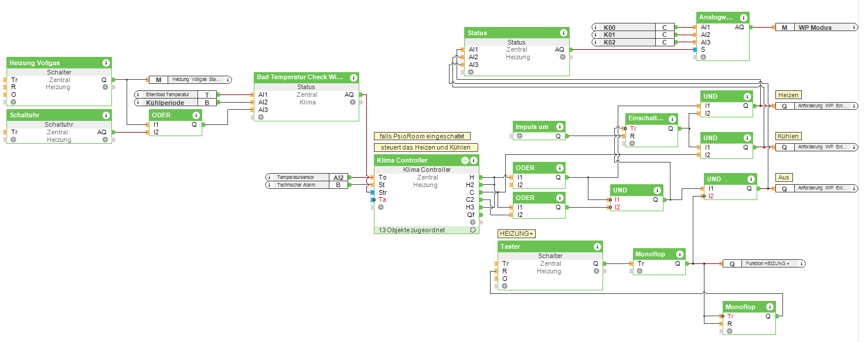Select the yellow Aus note label

pos(783,177)
